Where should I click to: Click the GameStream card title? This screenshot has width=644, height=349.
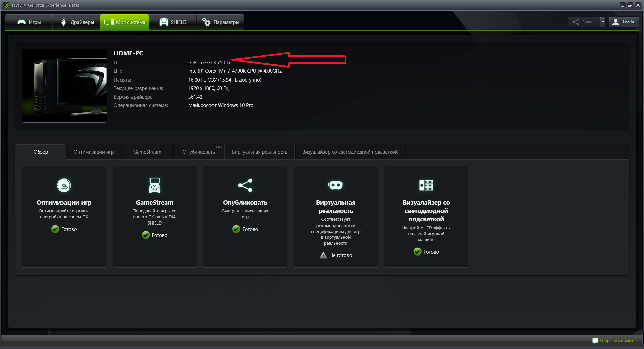[155, 202]
